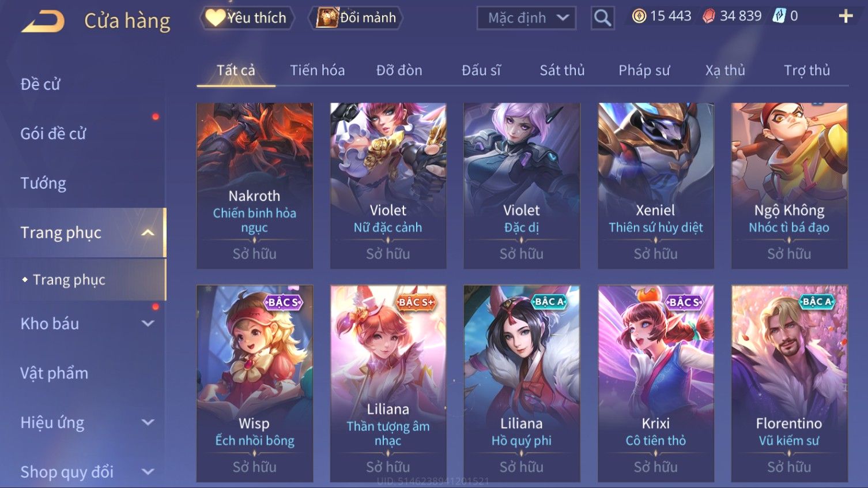
Task: Tap the plus icon to add currency
Action: (x=846, y=16)
